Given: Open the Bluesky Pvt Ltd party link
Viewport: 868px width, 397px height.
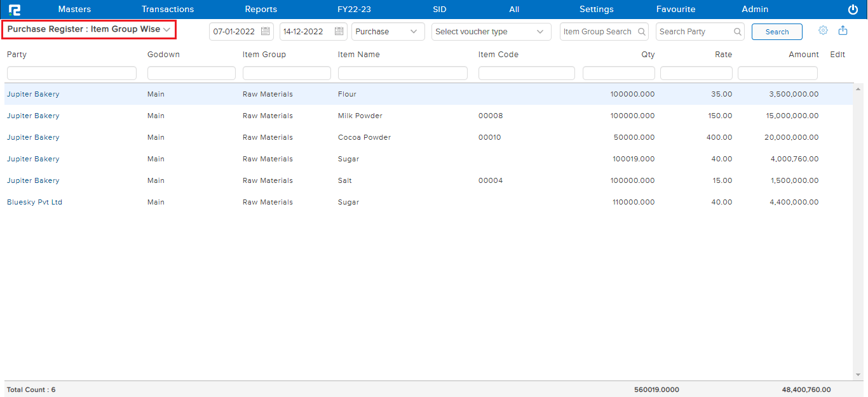Looking at the screenshot, I should coord(34,202).
